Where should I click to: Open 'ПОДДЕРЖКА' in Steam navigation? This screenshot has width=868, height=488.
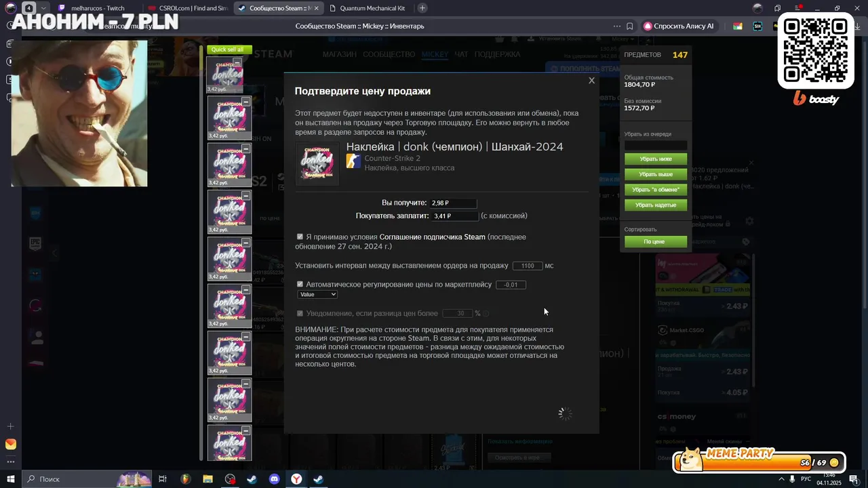click(x=497, y=54)
